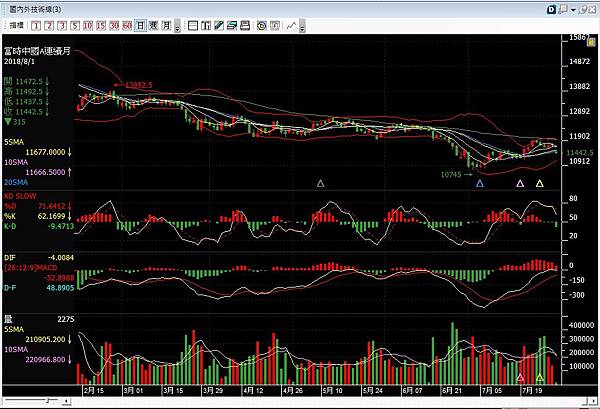This screenshot has width=600, height=409.
Task: Click the 7月 19 date axis label
Action: [x=532, y=391]
